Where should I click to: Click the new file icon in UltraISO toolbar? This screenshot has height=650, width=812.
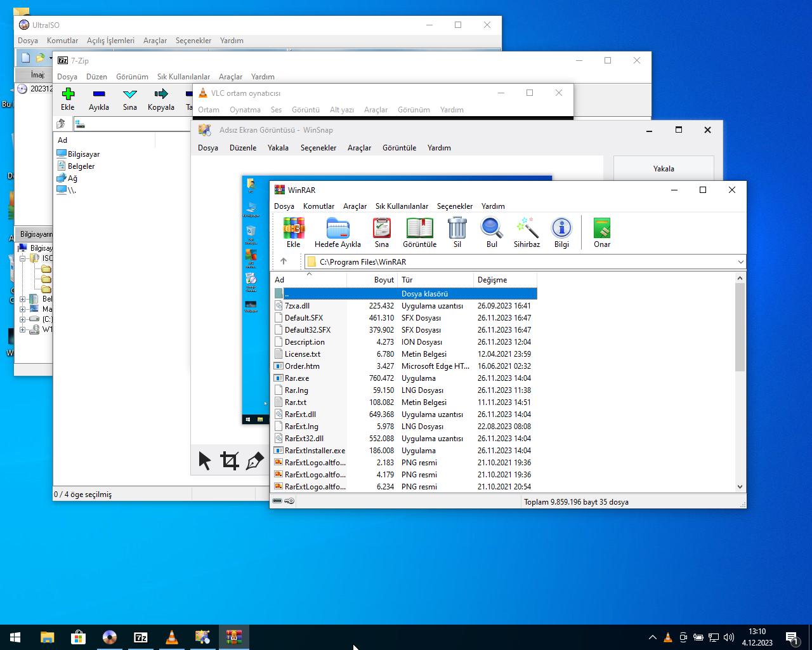point(25,58)
